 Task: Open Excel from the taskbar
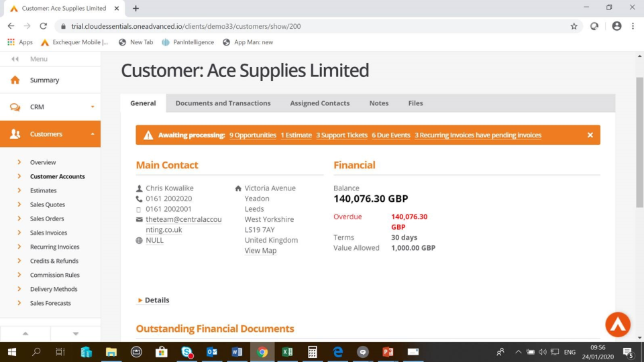pyautogui.click(x=287, y=352)
